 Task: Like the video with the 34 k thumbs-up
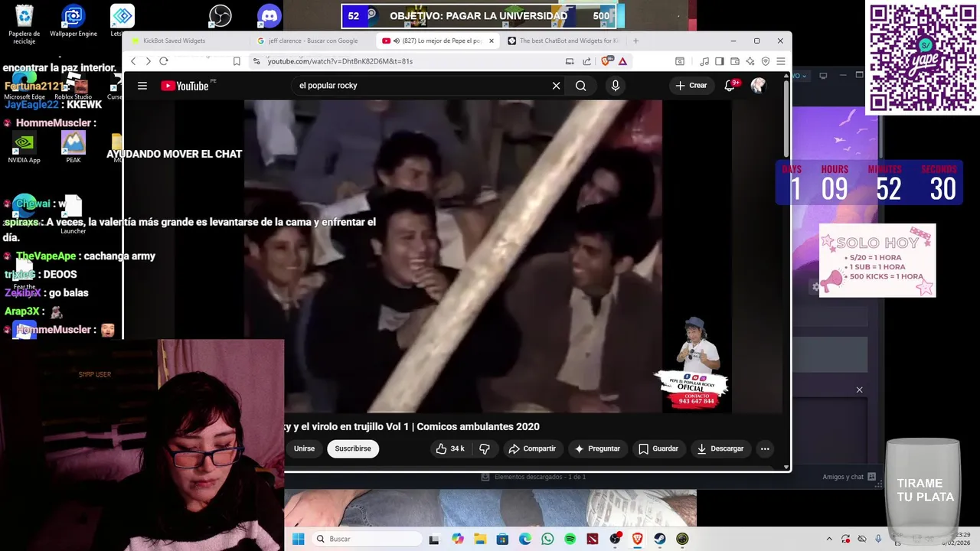(450, 448)
